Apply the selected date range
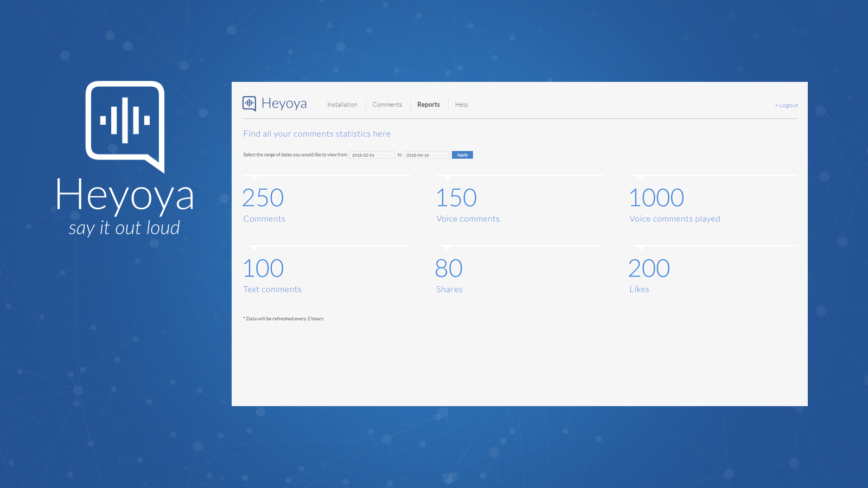 tap(462, 155)
